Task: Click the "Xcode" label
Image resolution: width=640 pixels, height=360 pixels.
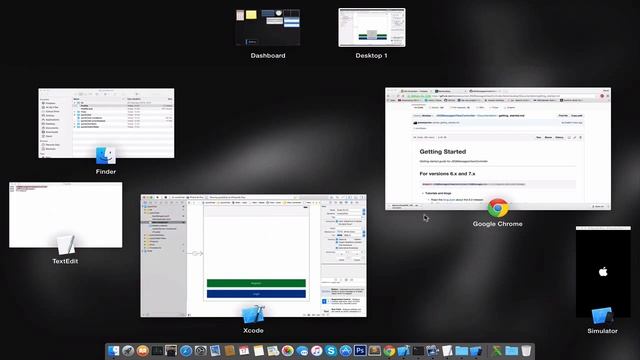Action: 253,330
